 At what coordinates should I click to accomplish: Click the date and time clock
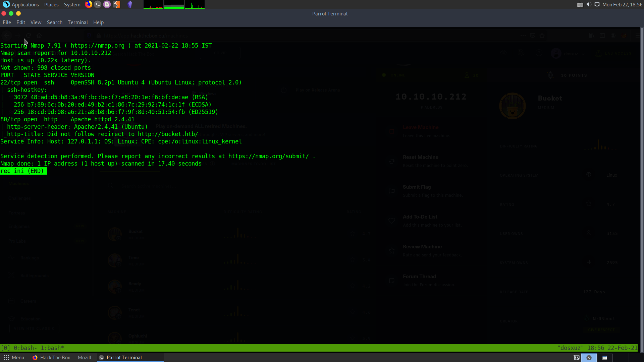coord(622,5)
